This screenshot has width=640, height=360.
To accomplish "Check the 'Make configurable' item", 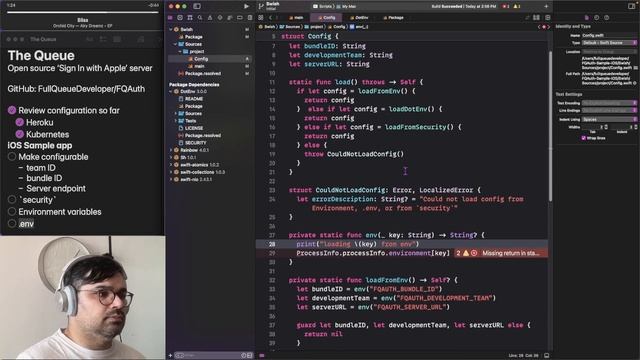I will coord(12,157).
